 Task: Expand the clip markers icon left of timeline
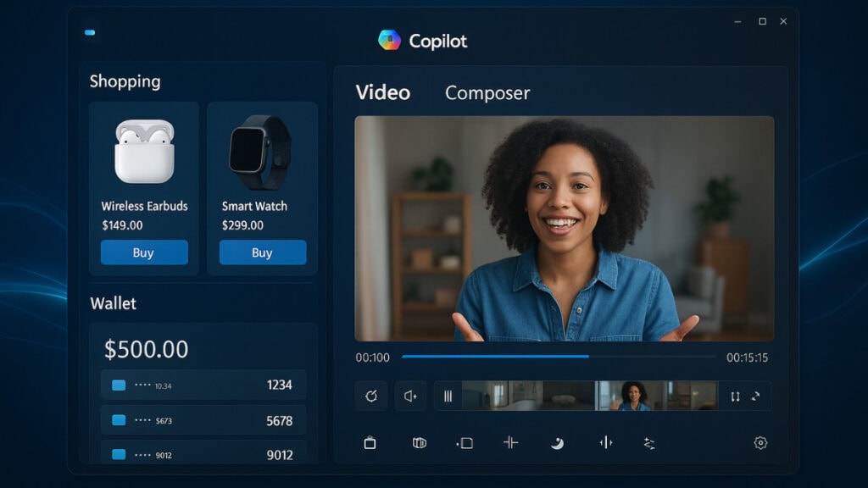(x=448, y=395)
